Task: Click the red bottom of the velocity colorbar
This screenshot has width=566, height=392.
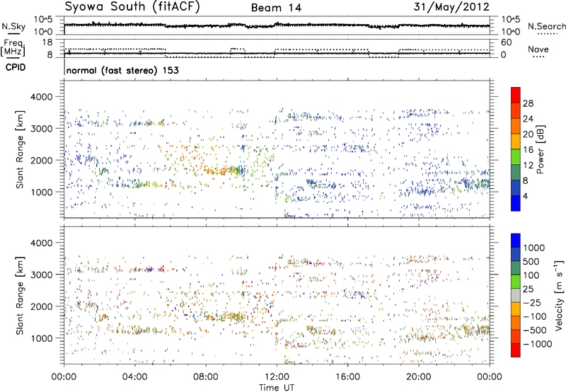Action: pos(516,350)
